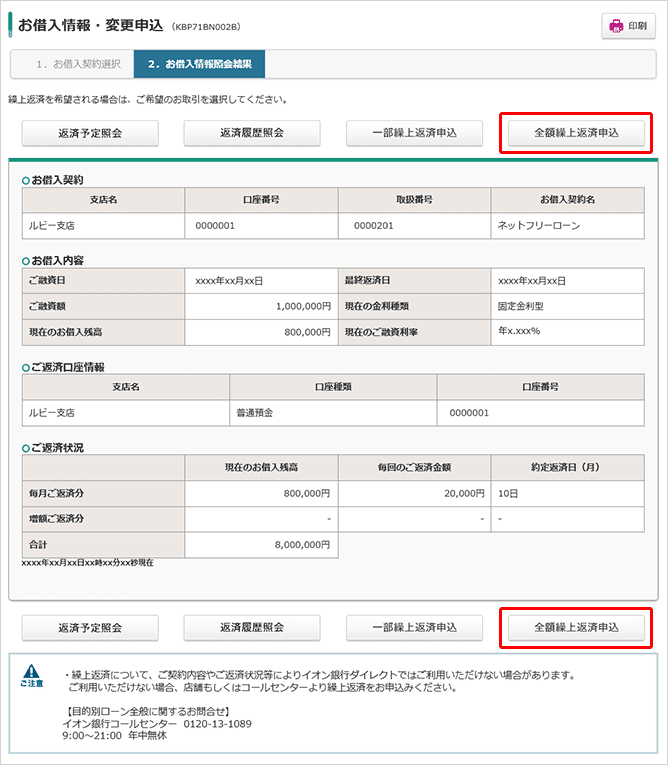Click the ご注意 caution triangle icon
Image resolution: width=668 pixels, height=765 pixels.
(x=32, y=671)
